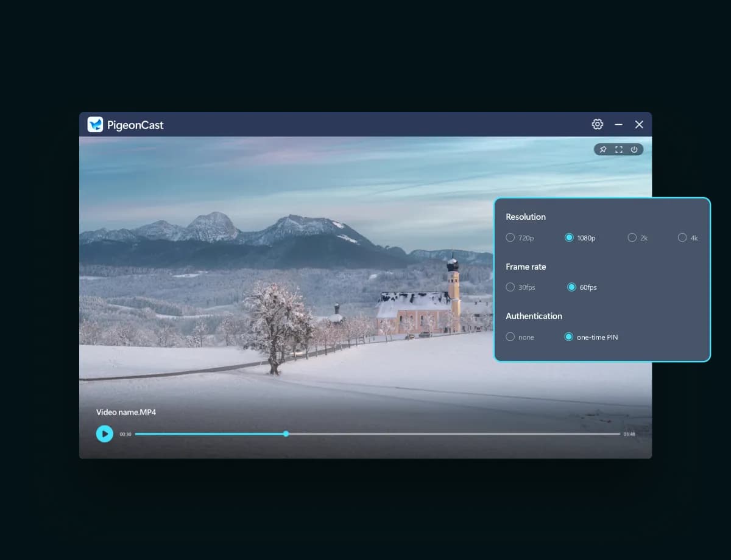
Task: Click the video progress slider handle
Action: (286, 434)
